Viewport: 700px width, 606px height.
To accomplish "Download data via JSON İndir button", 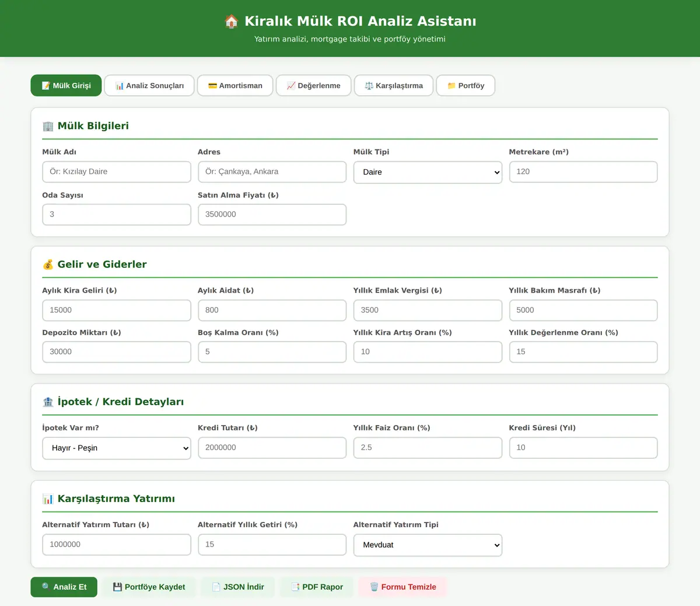I will [x=238, y=587].
